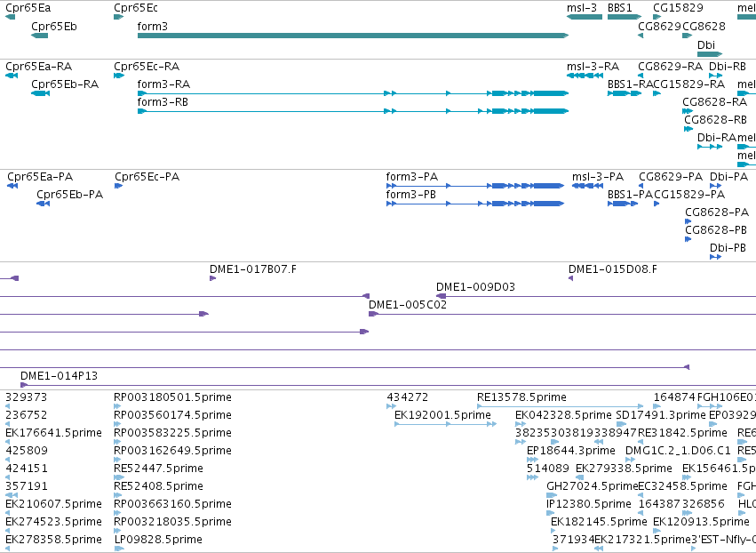Image resolution: width=756 pixels, height=553 pixels.
Task: Click the Dbi gene arrow glyph
Action: coord(710,54)
